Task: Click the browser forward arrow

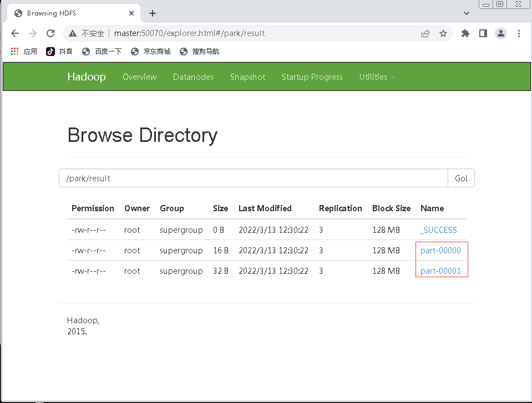Action: tap(33, 33)
